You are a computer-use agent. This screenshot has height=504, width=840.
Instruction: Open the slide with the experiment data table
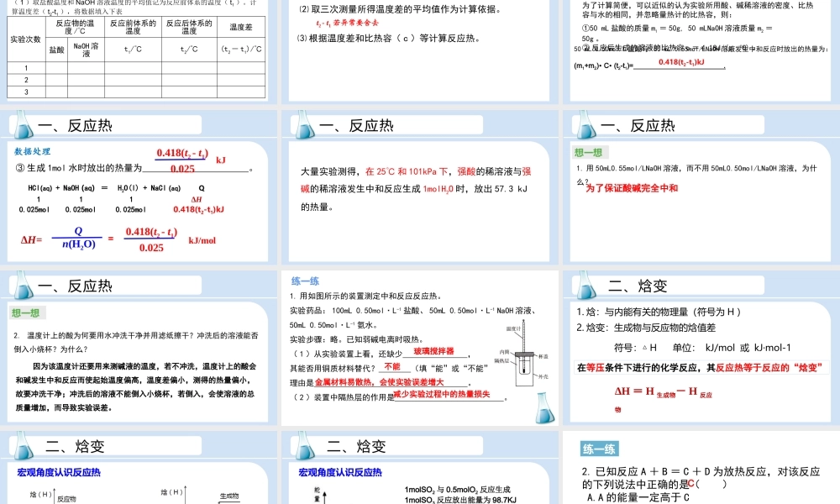(139, 51)
